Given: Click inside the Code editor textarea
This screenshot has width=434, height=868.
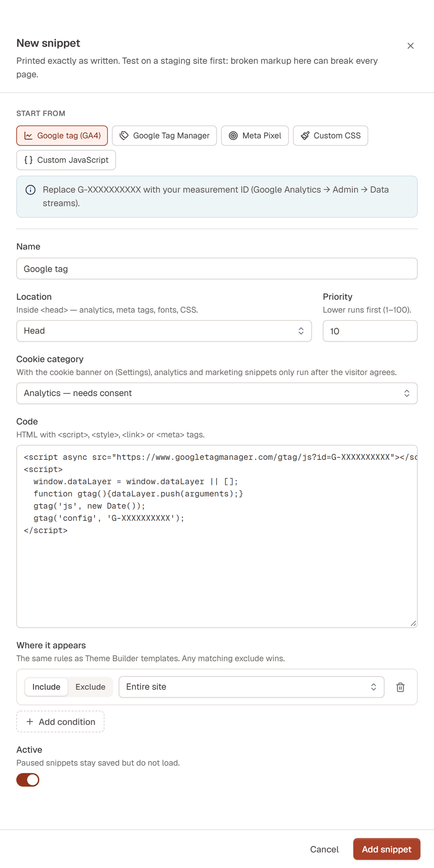Looking at the screenshot, I should tap(217, 536).
